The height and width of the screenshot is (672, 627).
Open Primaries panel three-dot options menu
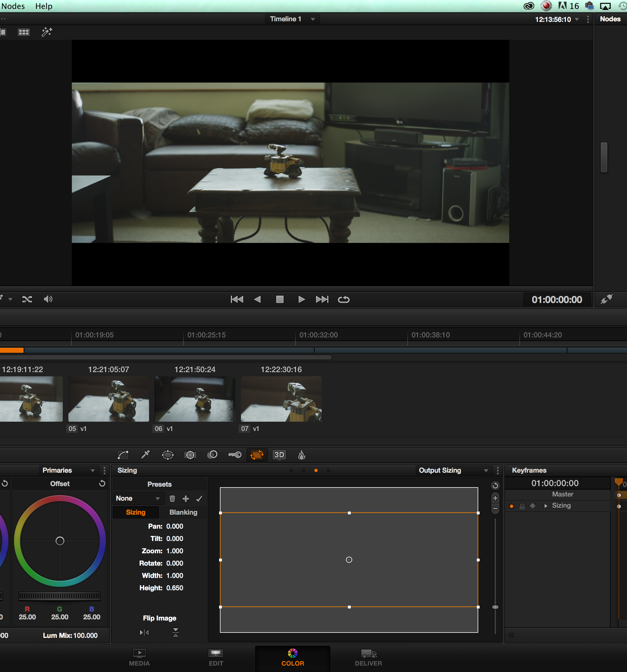pyautogui.click(x=104, y=470)
